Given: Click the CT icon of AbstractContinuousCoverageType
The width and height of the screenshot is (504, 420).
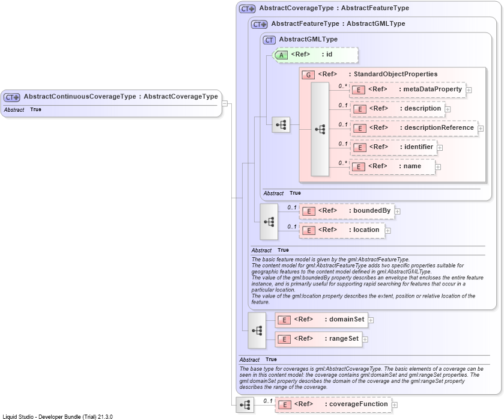Looking at the screenshot, I should [12, 97].
